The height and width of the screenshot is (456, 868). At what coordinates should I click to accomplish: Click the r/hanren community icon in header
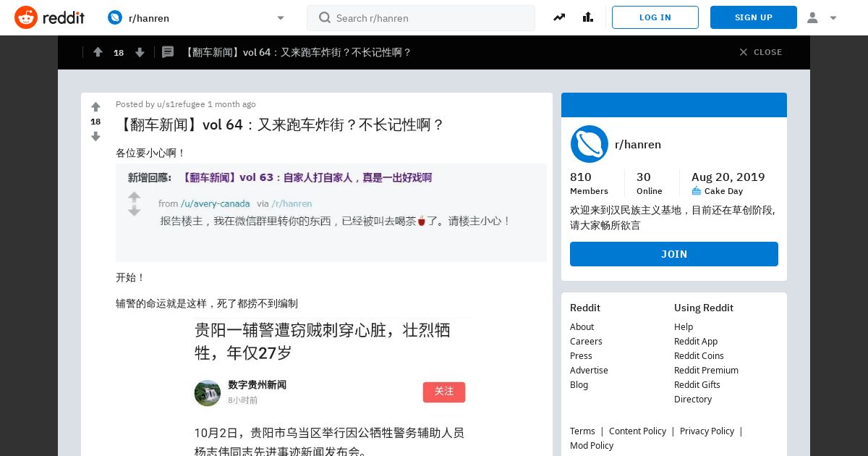(x=115, y=17)
